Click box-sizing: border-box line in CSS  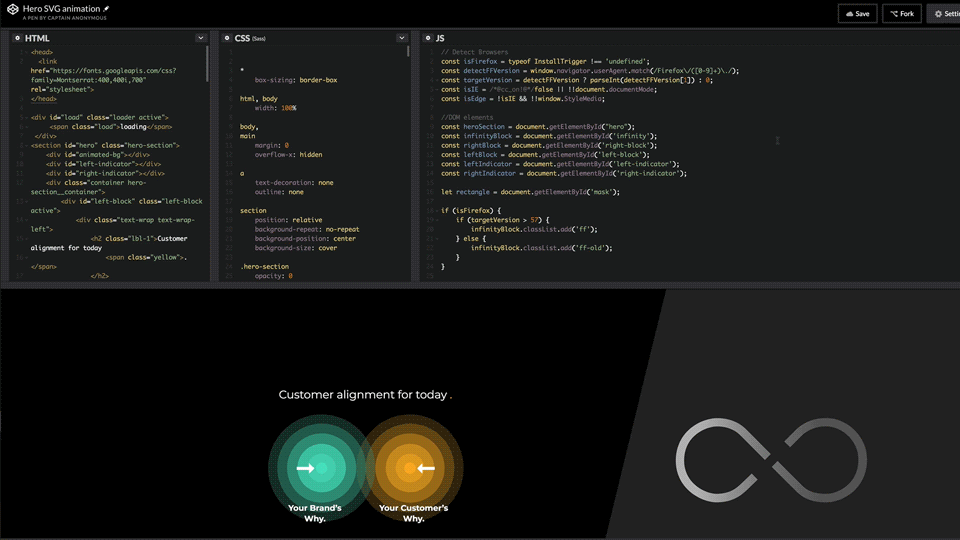296,80
